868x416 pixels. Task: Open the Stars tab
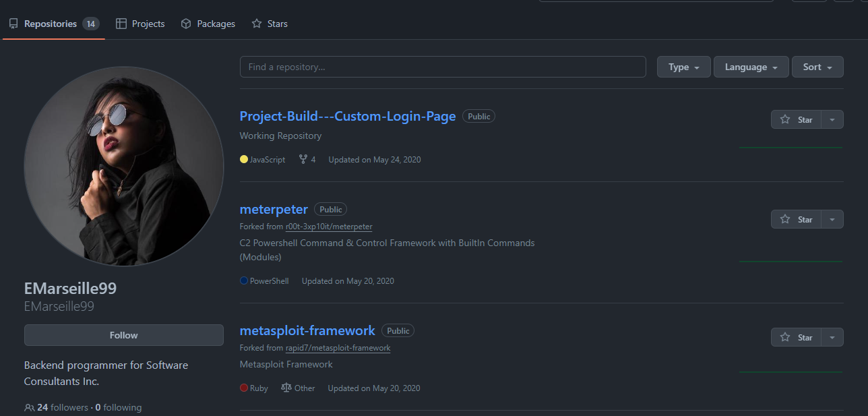coord(270,24)
